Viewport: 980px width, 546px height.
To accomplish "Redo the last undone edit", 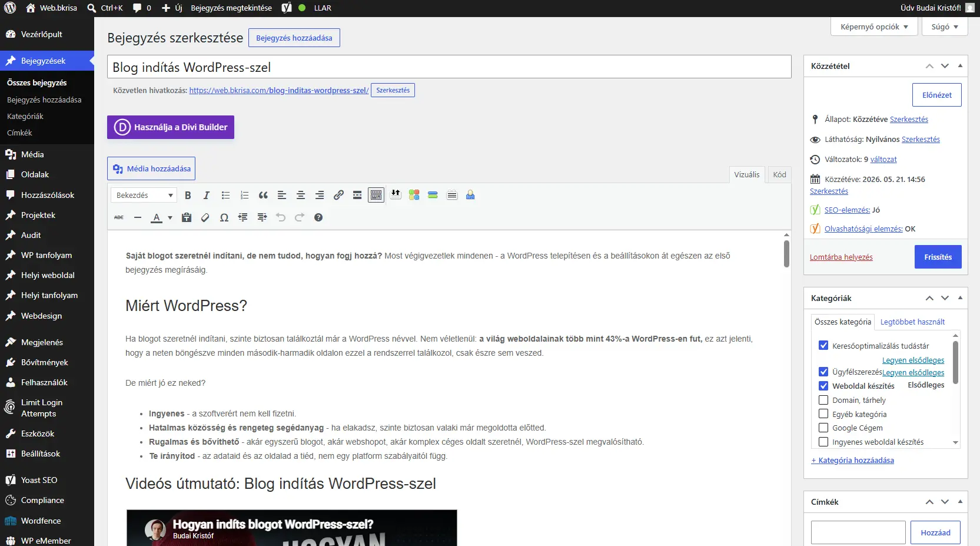I will (x=300, y=217).
